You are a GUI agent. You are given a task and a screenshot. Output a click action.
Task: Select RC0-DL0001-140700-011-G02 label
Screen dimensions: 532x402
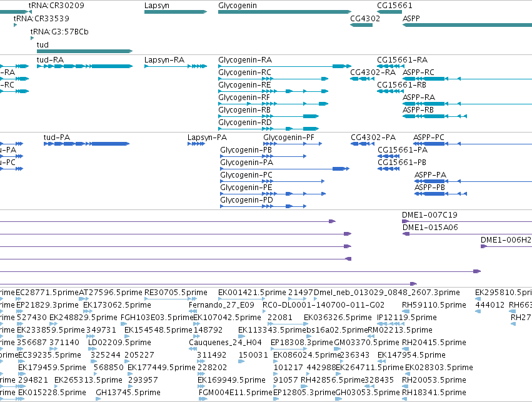click(323, 305)
